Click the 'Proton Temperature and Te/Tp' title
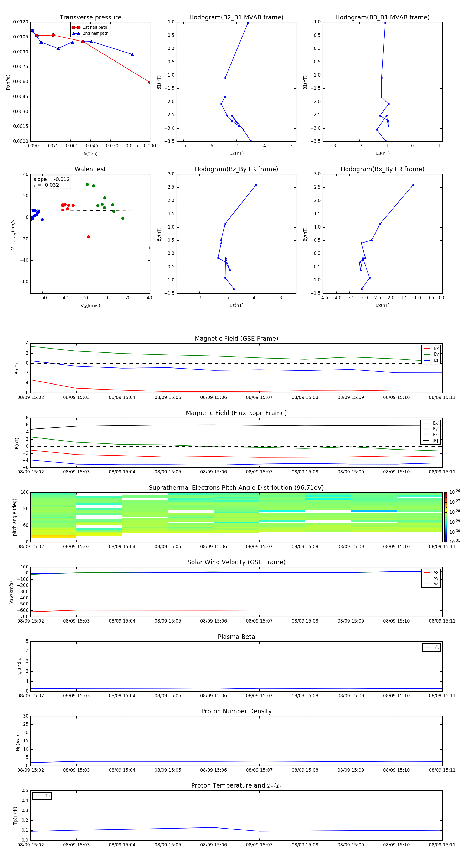The height and width of the screenshot is (868, 473). pos(236,786)
